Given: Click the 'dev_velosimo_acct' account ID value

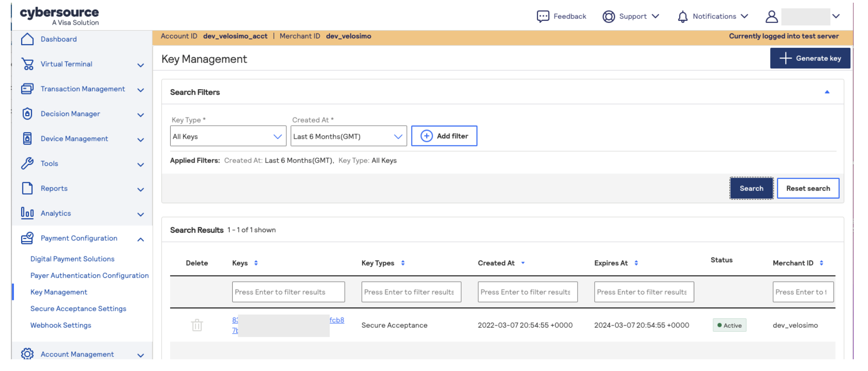Looking at the screenshot, I should pyautogui.click(x=235, y=36).
